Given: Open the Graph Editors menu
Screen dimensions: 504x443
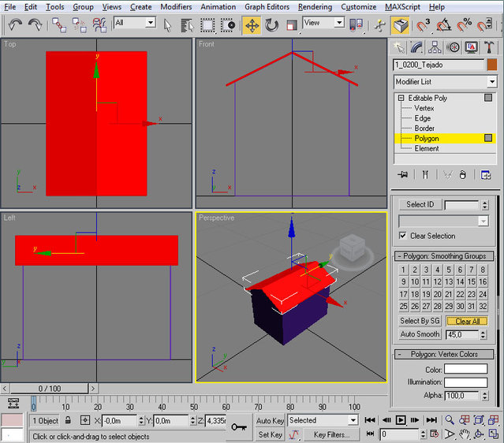Looking at the screenshot, I should 267,6.
